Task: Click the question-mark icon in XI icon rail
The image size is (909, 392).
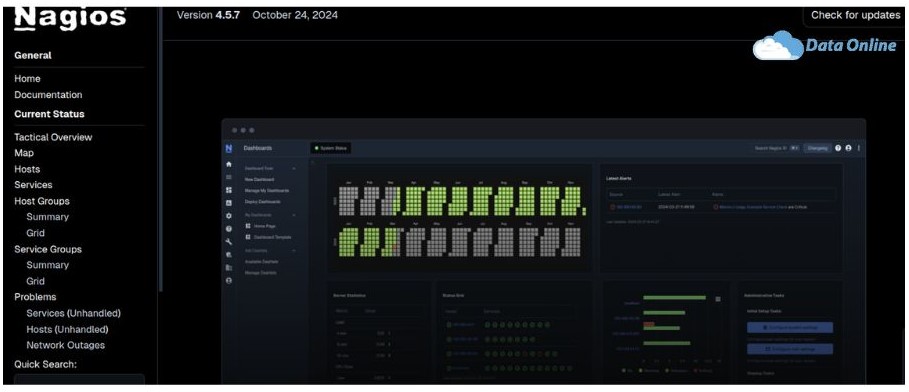Action: pos(229,228)
